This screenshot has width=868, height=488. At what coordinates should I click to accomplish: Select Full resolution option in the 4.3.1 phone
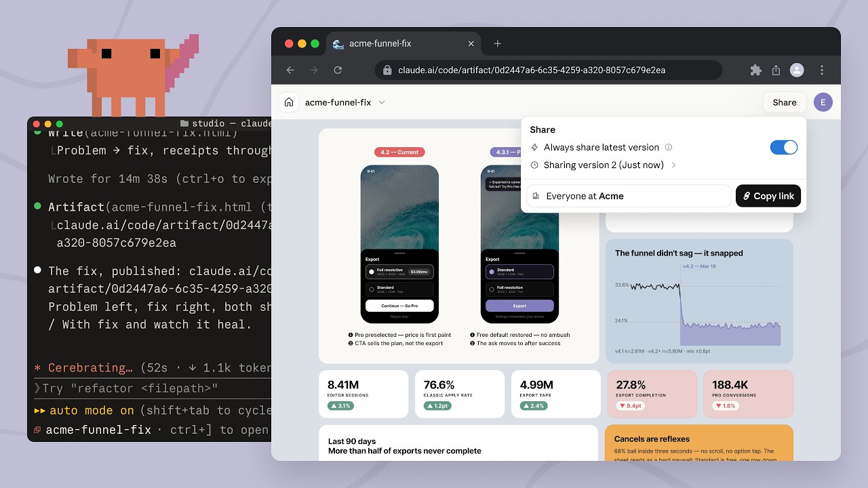click(519, 289)
